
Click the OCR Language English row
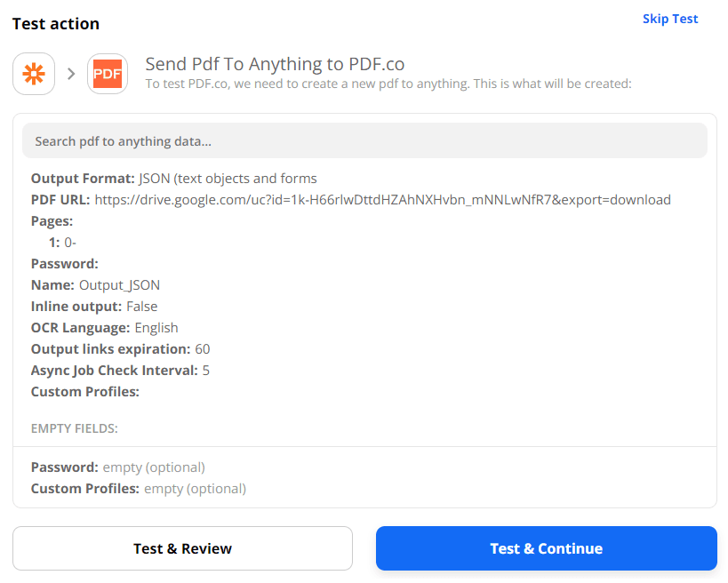(105, 327)
